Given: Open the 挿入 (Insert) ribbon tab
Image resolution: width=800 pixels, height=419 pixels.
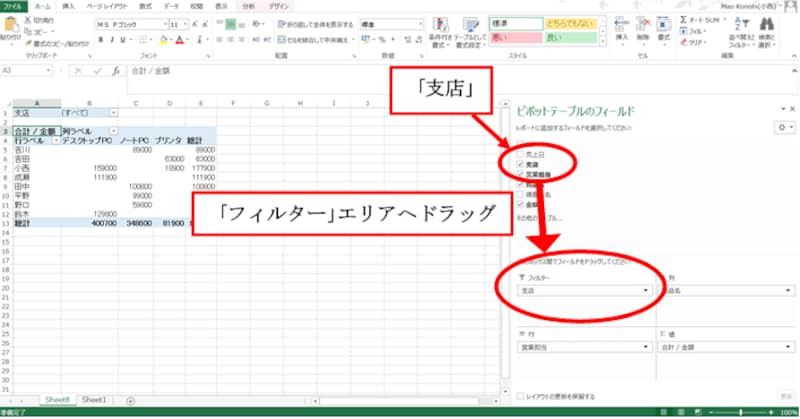Looking at the screenshot, I should (x=69, y=5).
